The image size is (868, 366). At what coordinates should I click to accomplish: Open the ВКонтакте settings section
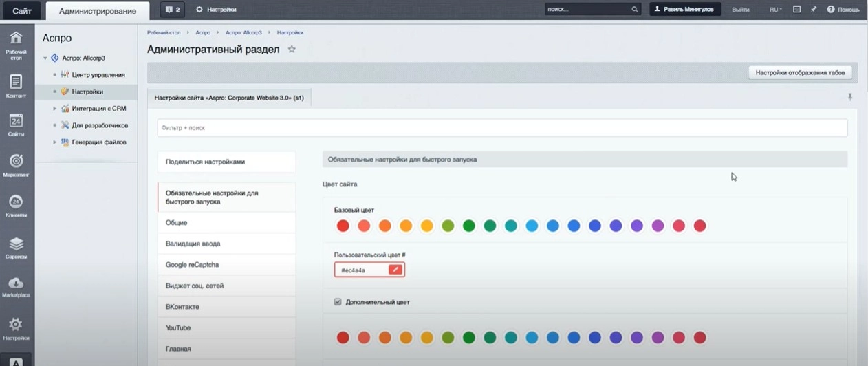coord(226,307)
